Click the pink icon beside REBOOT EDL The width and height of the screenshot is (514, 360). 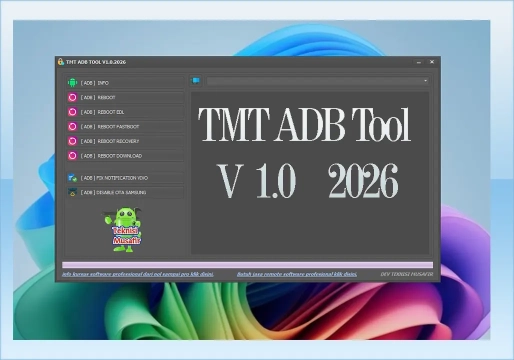(72, 112)
